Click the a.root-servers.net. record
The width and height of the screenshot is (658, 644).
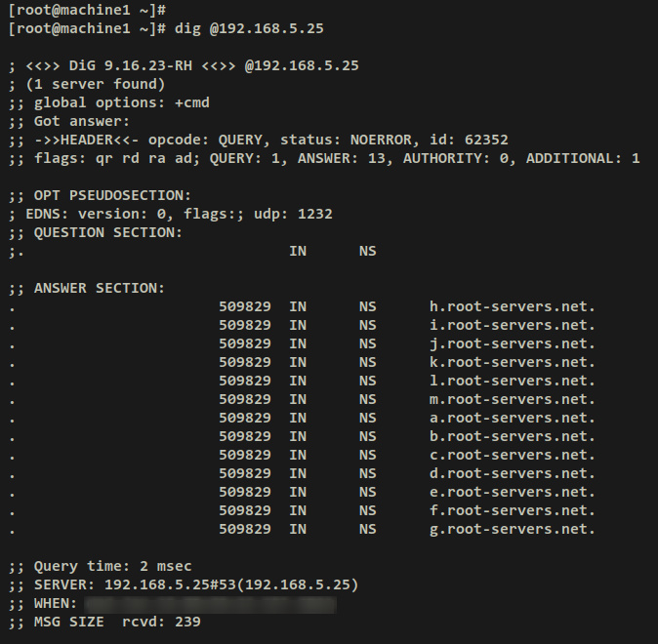coord(512,418)
